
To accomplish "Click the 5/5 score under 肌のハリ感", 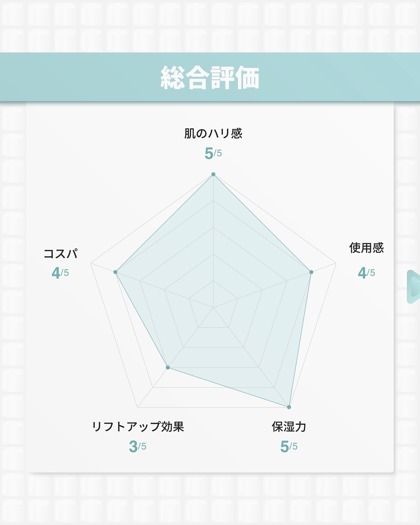I will tap(213, 153).
